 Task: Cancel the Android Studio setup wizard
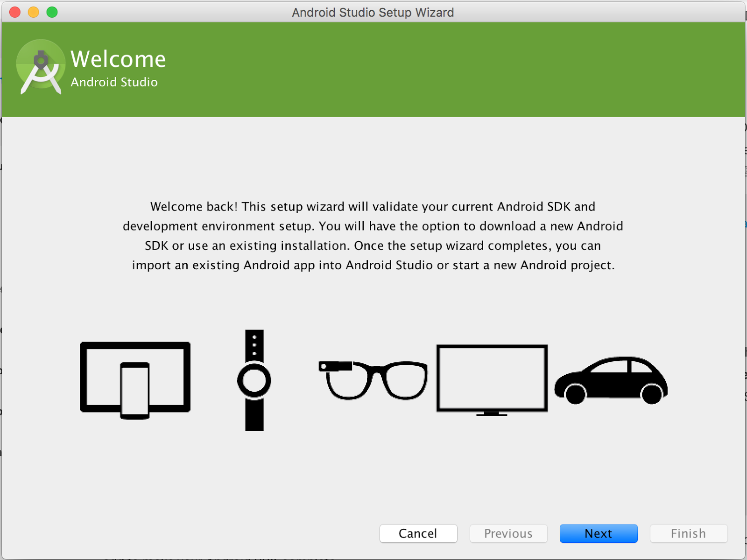tap(418, 533)
